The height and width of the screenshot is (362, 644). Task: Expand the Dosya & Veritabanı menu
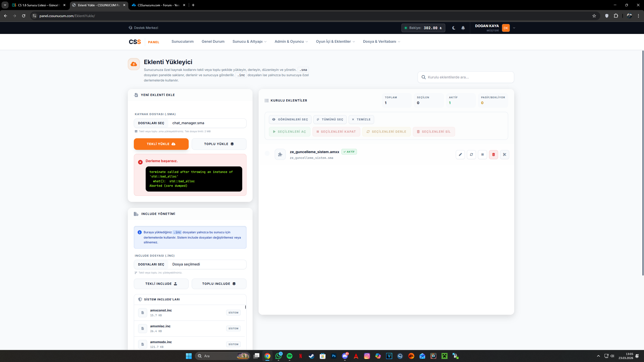381,41
